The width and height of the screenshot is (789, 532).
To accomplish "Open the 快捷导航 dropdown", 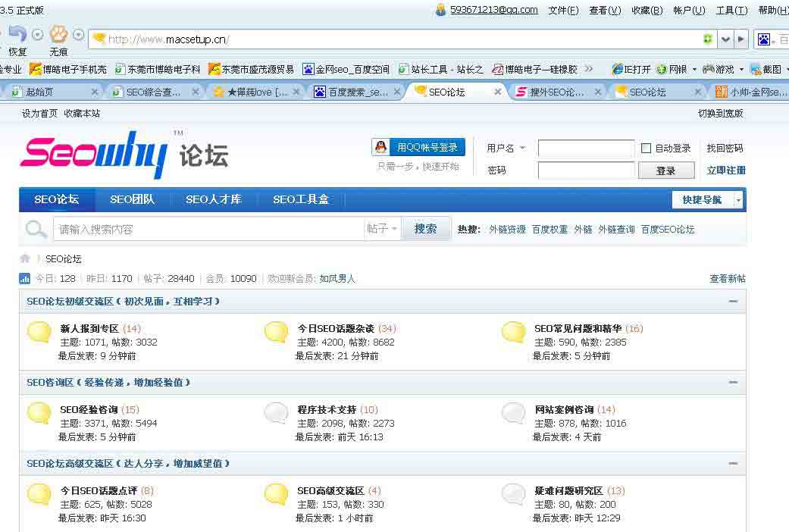I will click(x=707, y=200).
